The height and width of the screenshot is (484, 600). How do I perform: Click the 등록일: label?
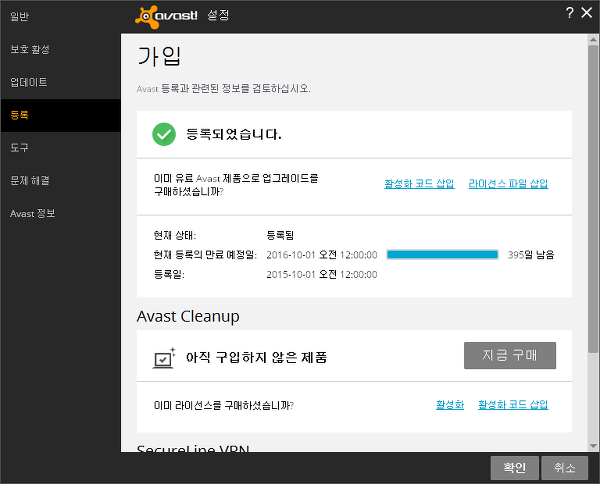pyautogui.click(x=169, y=275)
